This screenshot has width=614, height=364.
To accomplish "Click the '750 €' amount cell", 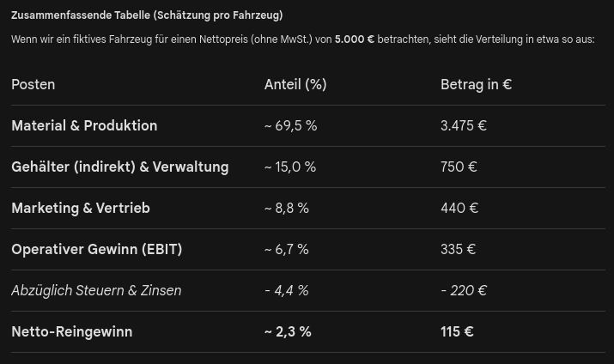I will coord(459,167).
